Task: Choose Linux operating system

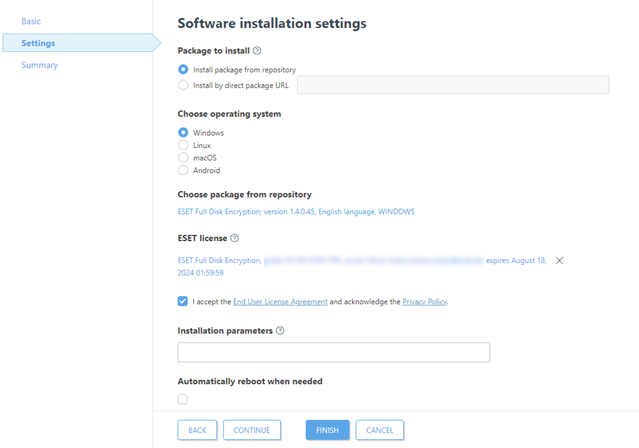Action: click(183, 145)
